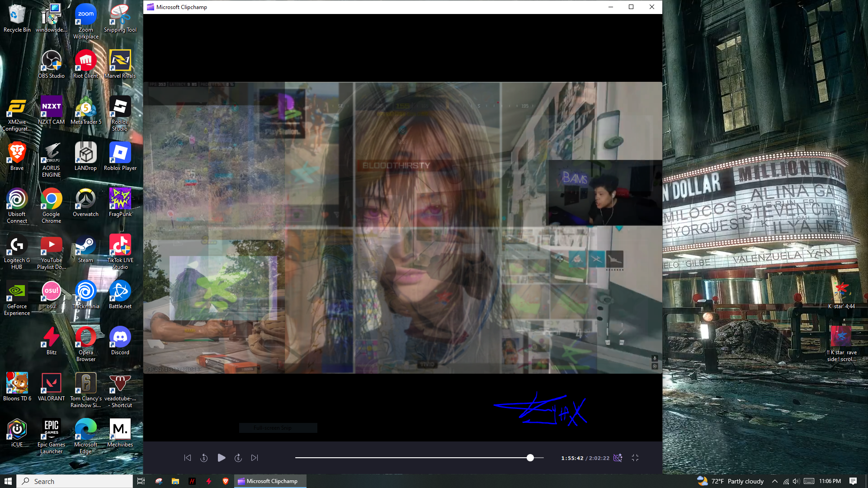Image resolution: width=868 pixels, height=488 pixels.
Task: Jump forward five seconds in the video
Action: click(238, 458)
